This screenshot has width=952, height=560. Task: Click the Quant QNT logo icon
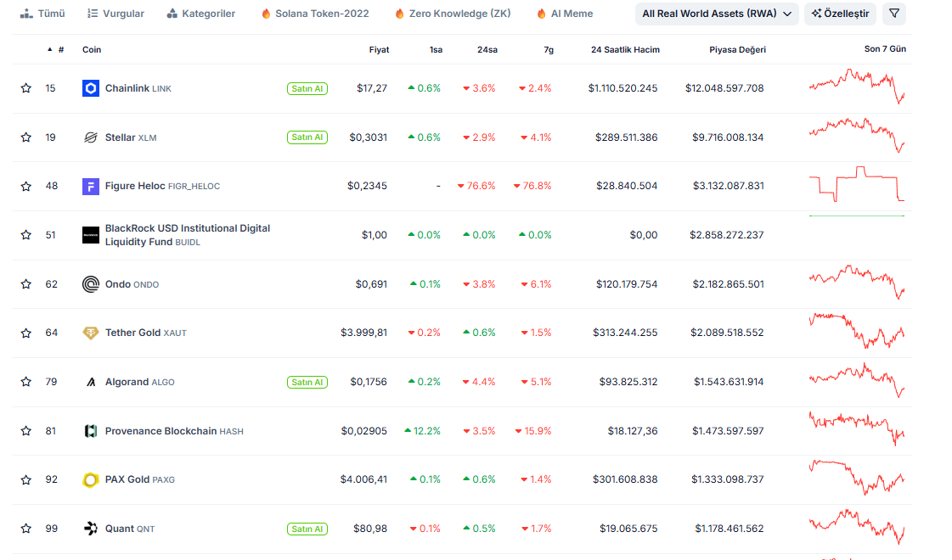click(91, 529)
